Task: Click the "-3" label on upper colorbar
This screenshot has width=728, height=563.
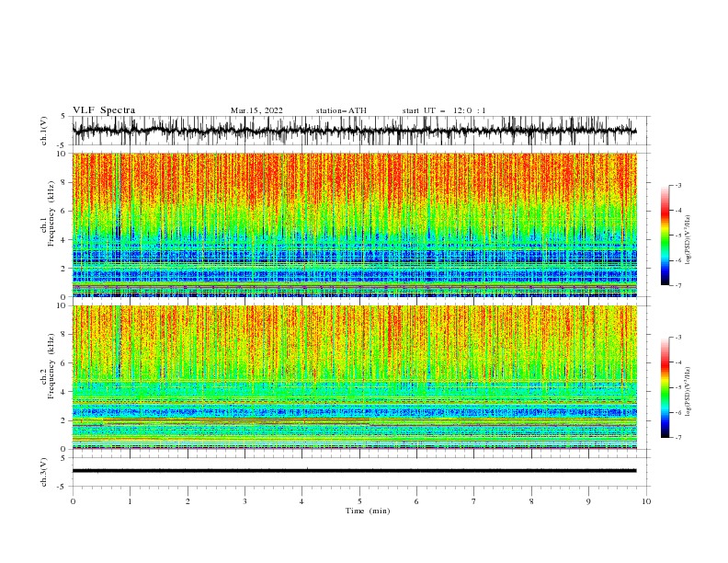Action: coord(677,185)
